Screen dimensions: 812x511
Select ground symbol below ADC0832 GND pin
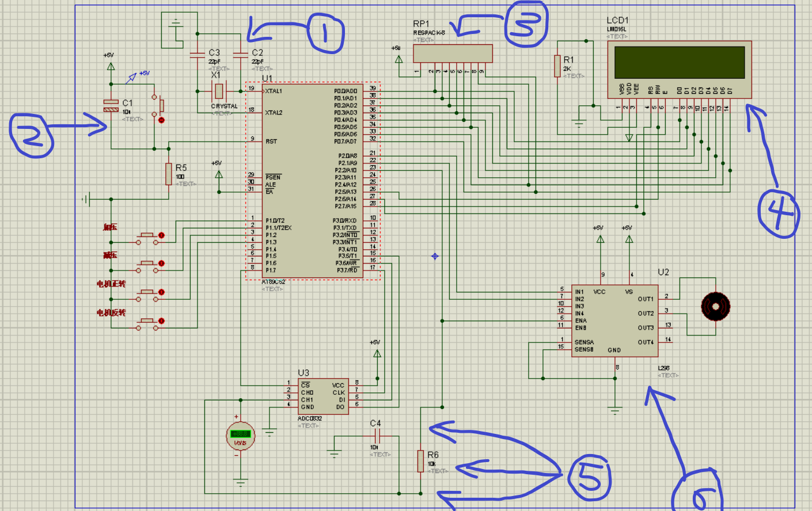pyautogui.click(x=270, y=432)
